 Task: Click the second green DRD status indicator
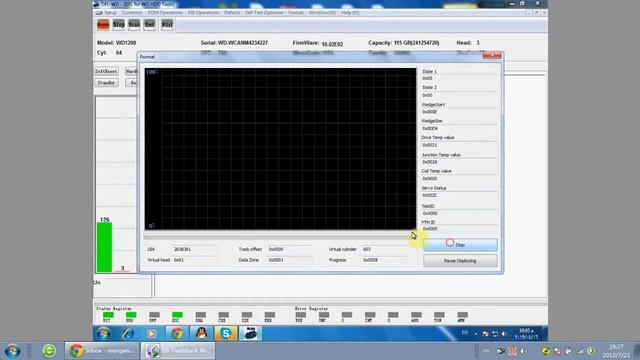131,315
